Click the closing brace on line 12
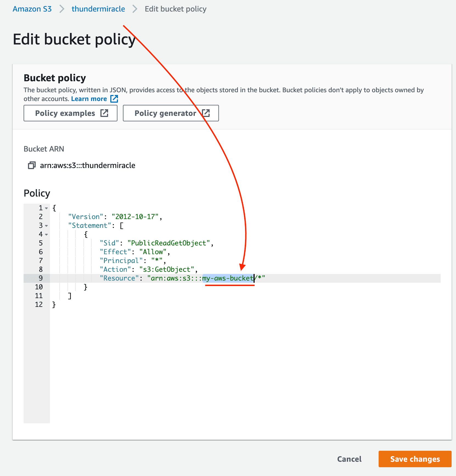 54,304
